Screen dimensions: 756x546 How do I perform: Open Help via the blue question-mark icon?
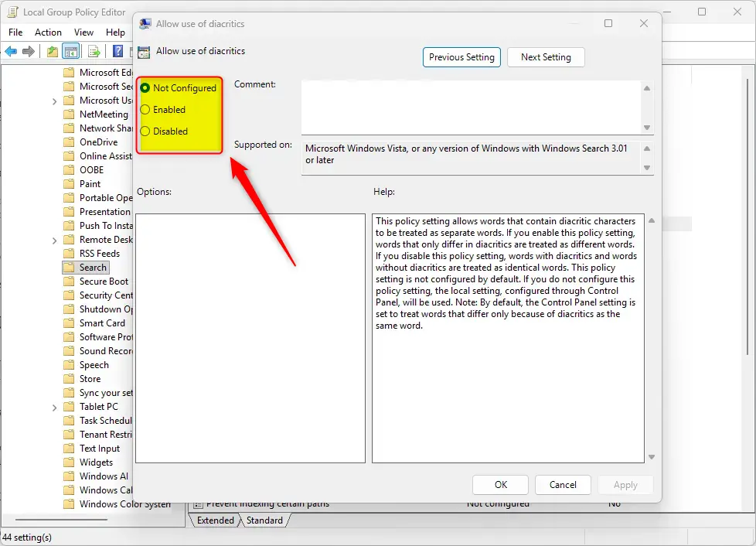[x=117, y=50]
